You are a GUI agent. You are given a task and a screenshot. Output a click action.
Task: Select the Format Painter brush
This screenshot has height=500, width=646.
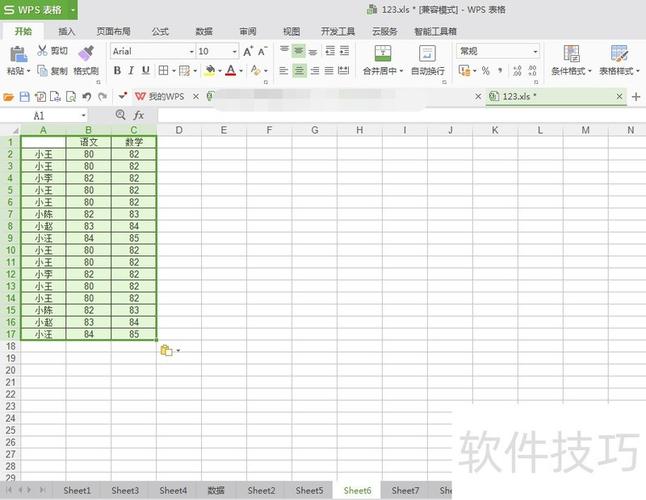(86, 53)
